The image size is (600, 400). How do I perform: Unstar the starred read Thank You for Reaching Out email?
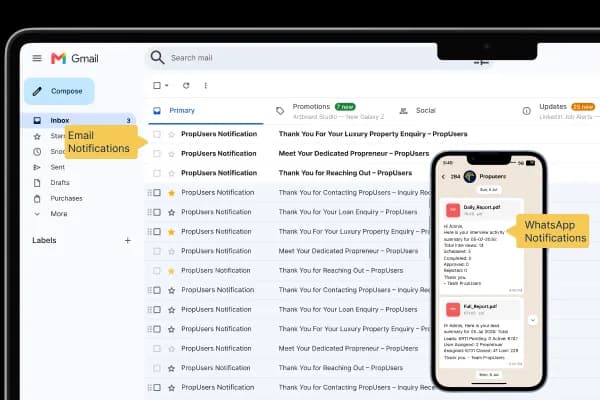171,271
